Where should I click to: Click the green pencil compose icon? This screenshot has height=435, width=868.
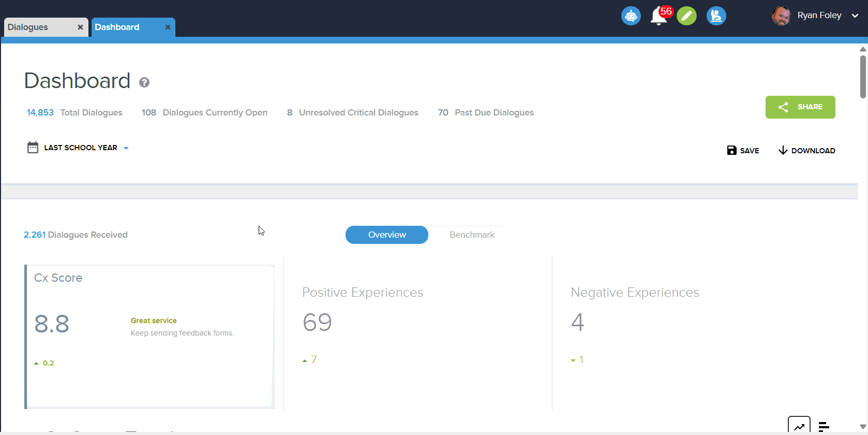tap(686, 16)
